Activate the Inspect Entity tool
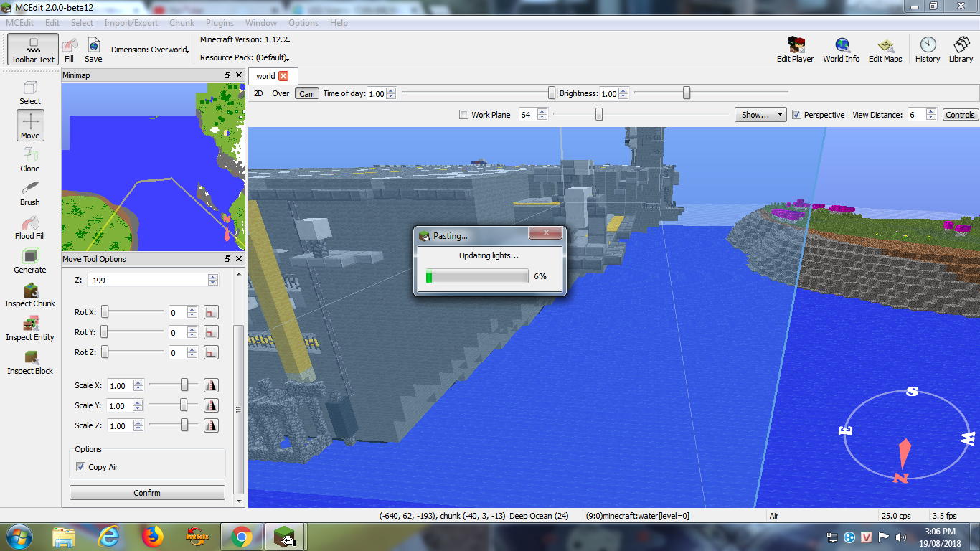This screenshot has height=551, width=980. click(30, 327)
